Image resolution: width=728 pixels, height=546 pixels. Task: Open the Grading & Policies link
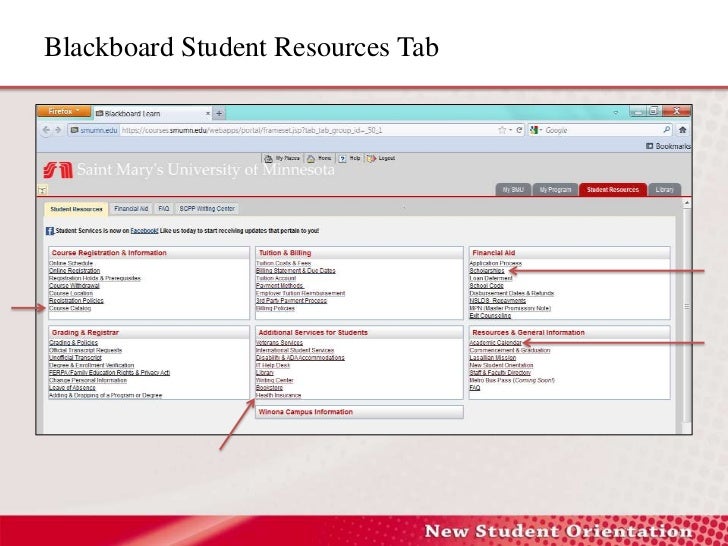(x=73, y=343)
